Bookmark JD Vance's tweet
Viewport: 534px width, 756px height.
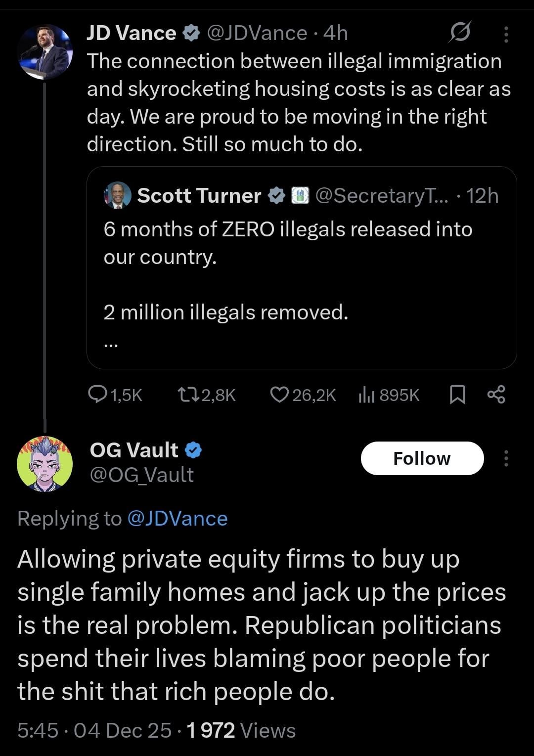pyautogui.click(x=457, y=395)
